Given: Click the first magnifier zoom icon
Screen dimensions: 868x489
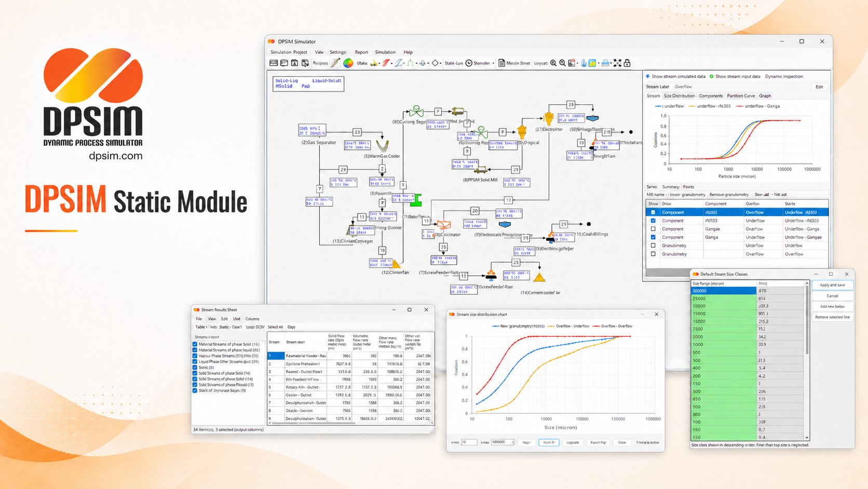Looking at the screenshot, I should (x=553, y=63).
